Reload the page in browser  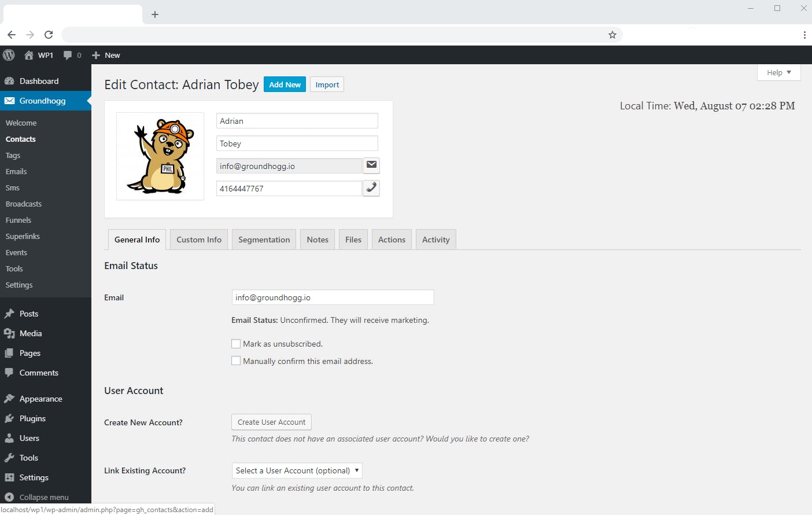coord(49,35)
